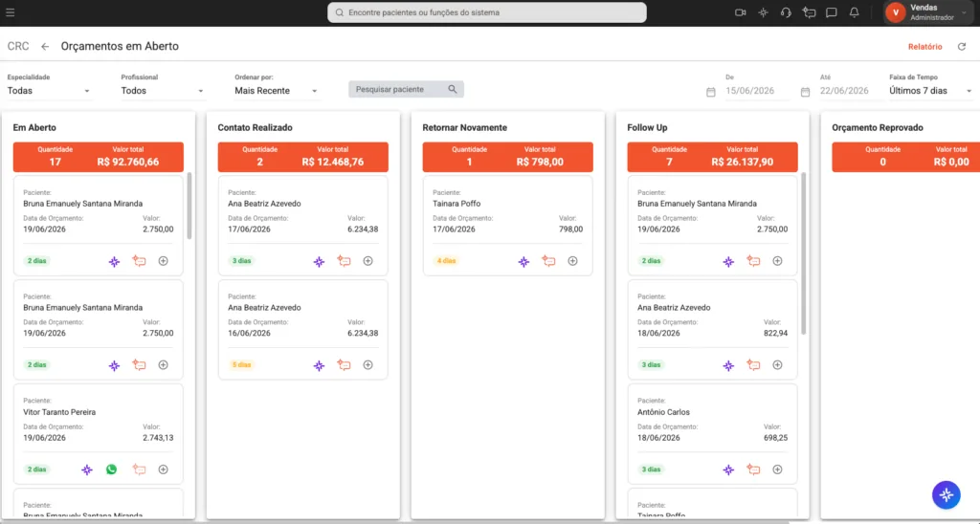This screenshot has height=524, width=980.
Task: Click the Relatório link
Action: [x=925, y=47]
